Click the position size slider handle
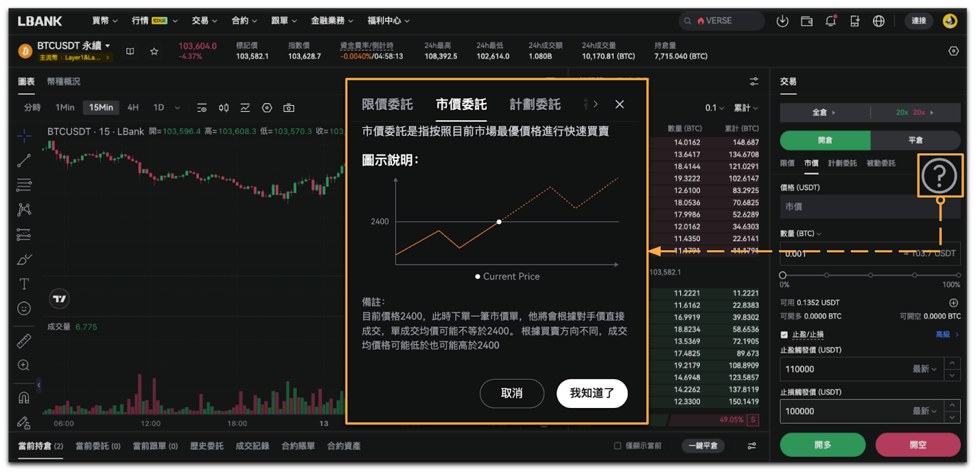Screen dimensions: 980x476 tap(783, 275)
